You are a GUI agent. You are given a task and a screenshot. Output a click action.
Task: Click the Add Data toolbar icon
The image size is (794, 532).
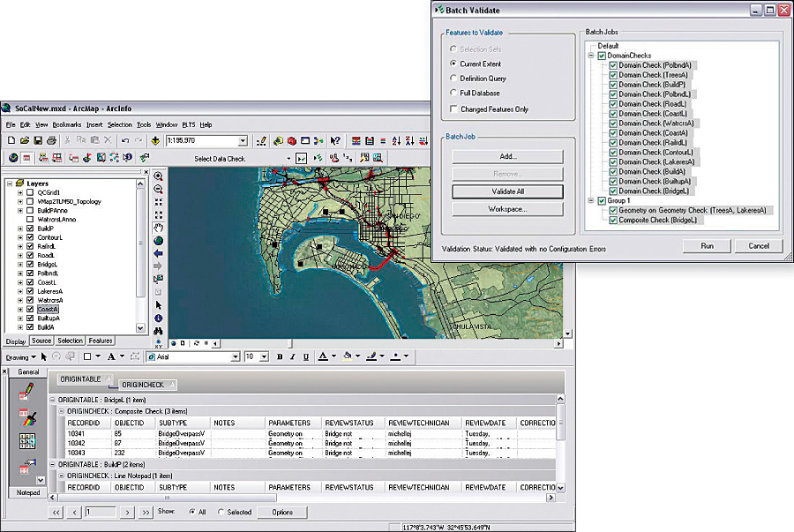coord(155,141)
